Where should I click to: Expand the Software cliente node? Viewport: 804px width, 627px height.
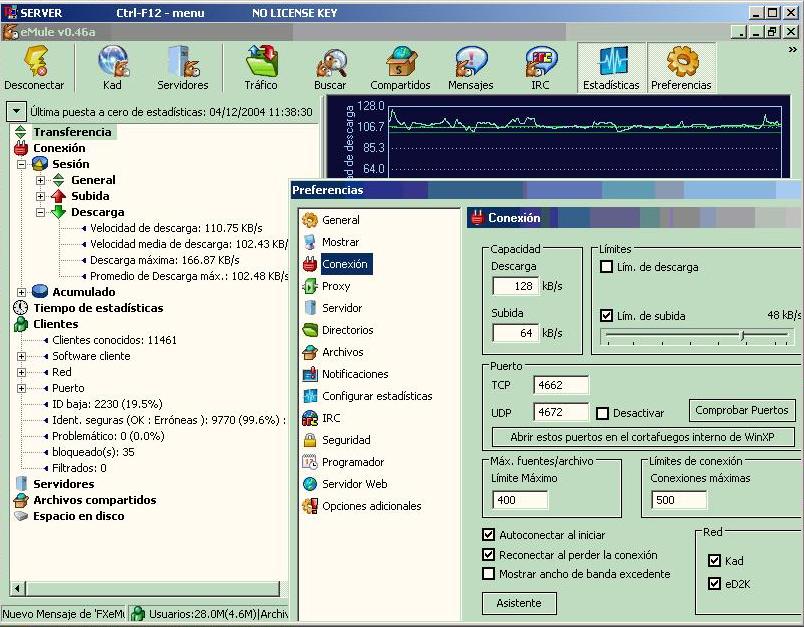pyautogui.click(x=22, y=356)
